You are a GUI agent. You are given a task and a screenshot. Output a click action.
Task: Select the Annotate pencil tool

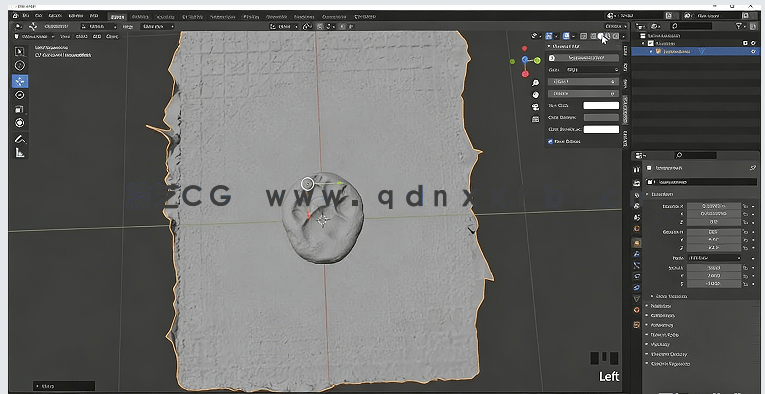20,139
